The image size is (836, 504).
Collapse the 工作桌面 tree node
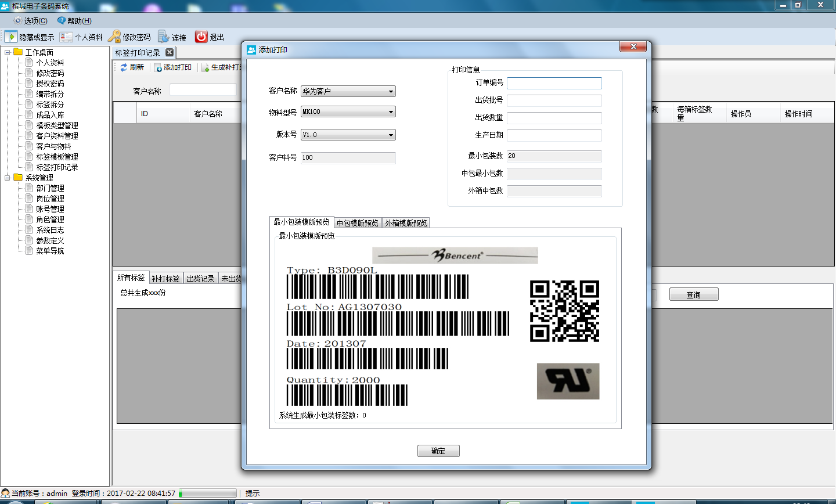[8, 52]
